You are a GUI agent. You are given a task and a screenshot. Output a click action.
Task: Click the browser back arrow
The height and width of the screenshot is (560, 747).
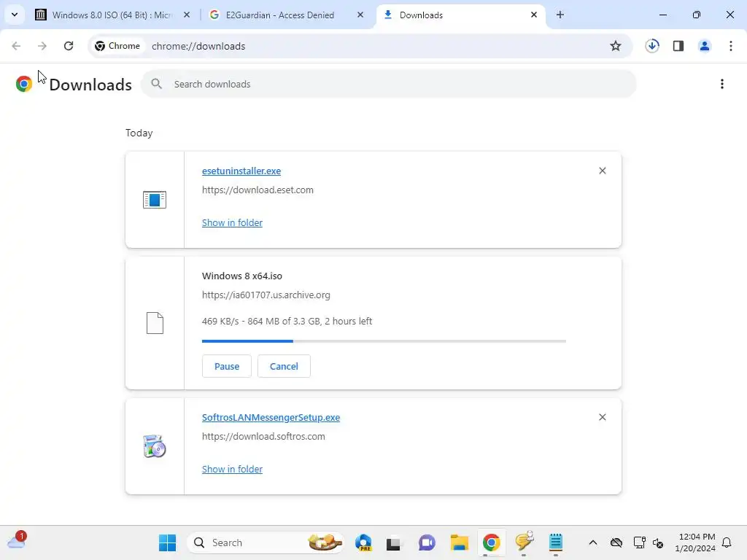(16, 46)
